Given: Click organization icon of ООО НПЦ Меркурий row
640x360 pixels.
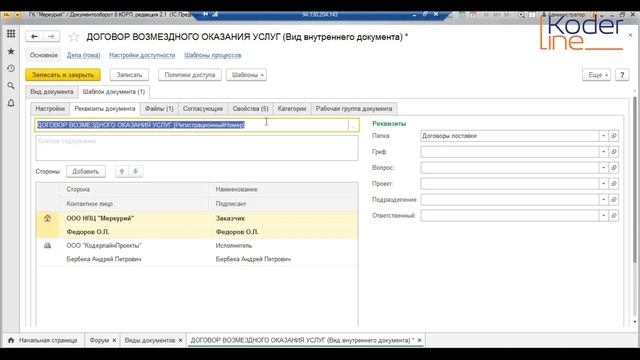Looking at the screenshot, I should click(47, 218).
